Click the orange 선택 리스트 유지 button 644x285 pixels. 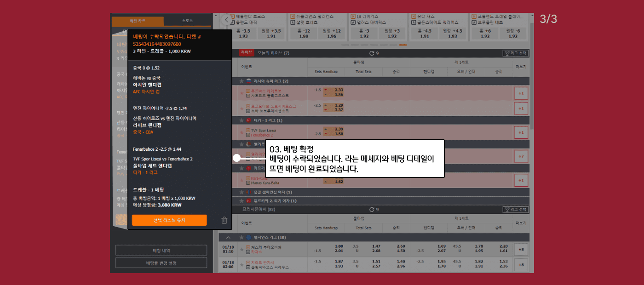pos(169,220)
